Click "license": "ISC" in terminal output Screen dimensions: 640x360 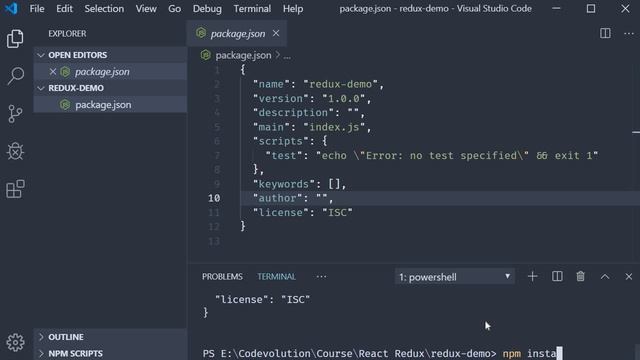(x=262, y=299)
